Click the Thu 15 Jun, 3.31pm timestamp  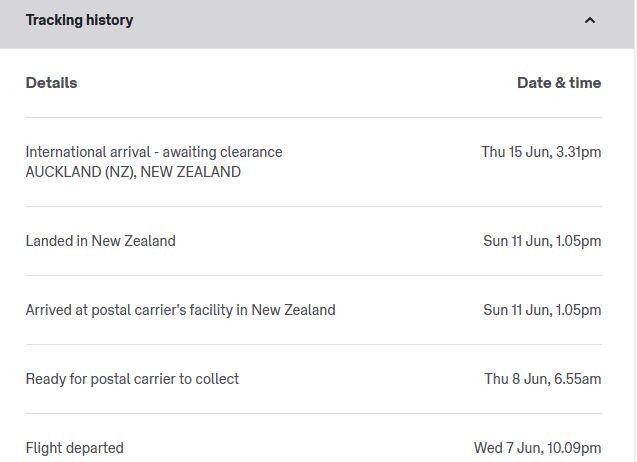[x=541, y=152]
